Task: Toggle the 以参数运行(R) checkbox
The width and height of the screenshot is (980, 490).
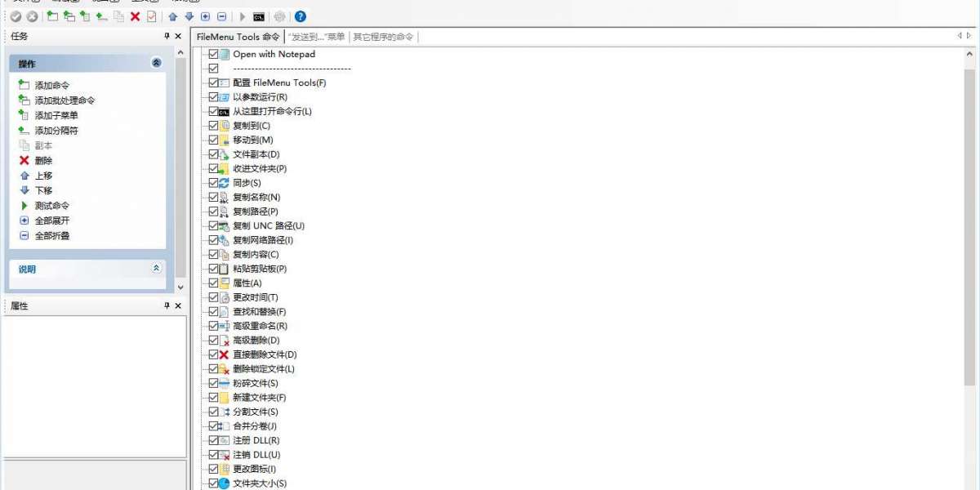Action: (213, 97)
